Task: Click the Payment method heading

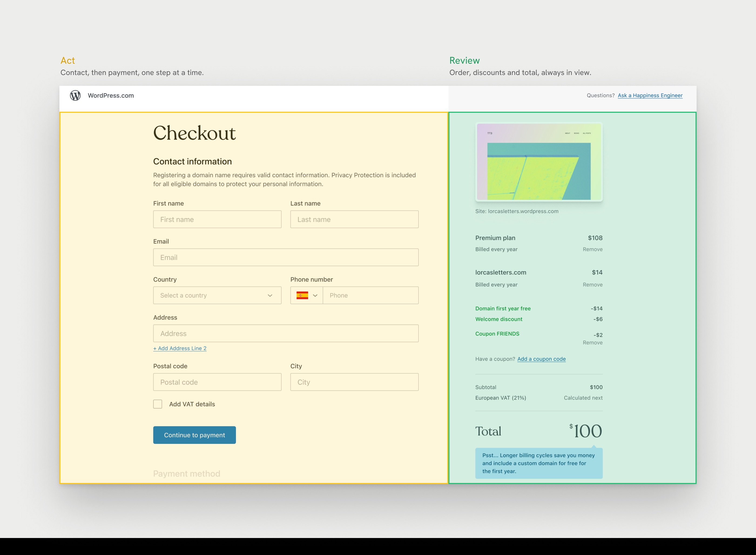Action: click(x=187, y=474)
